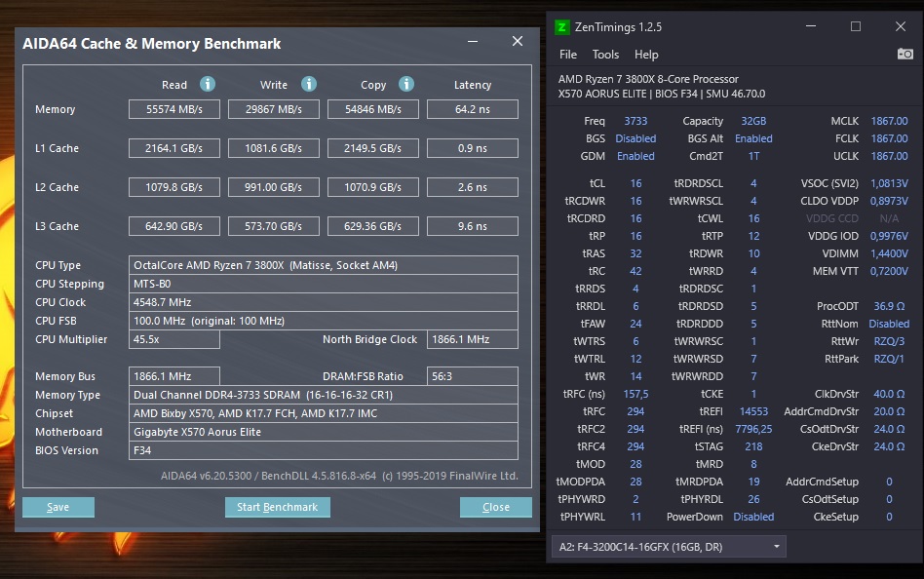Click the GDM Enabled value
924x579 pixels.
(x=635, y=156)
